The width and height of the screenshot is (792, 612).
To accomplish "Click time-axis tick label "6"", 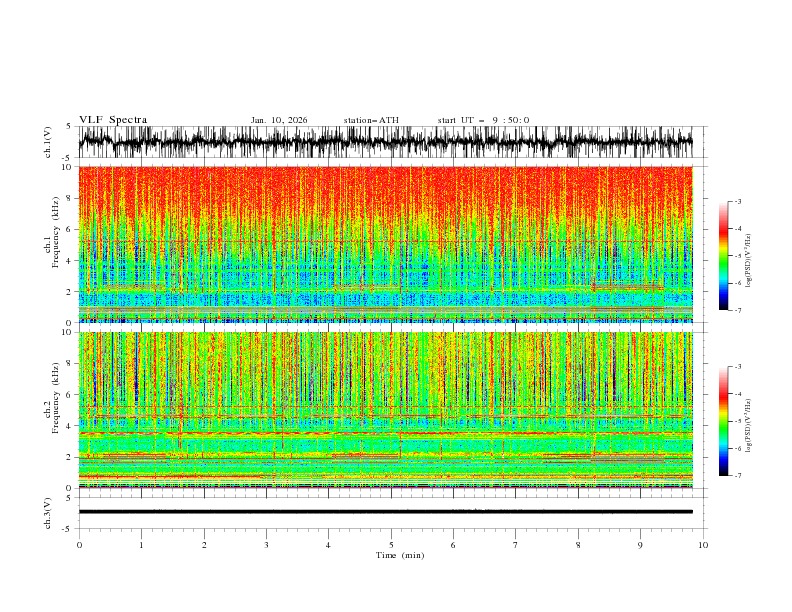I will point(453,545).
